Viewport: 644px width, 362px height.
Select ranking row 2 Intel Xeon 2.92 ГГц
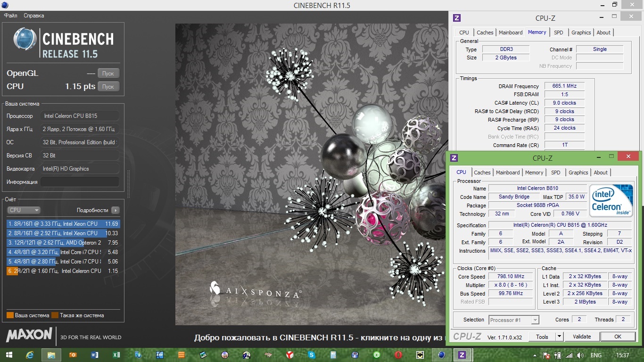click(x=63, y=233)
